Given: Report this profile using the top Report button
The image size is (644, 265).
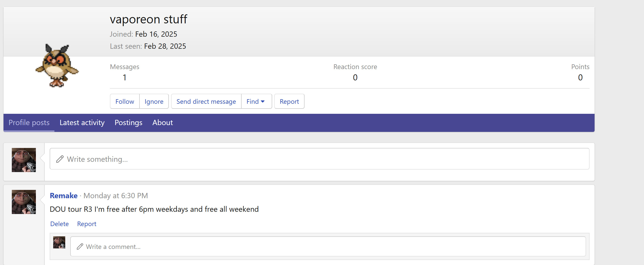Looking at the screenshot, I should (x=289, y=101).
